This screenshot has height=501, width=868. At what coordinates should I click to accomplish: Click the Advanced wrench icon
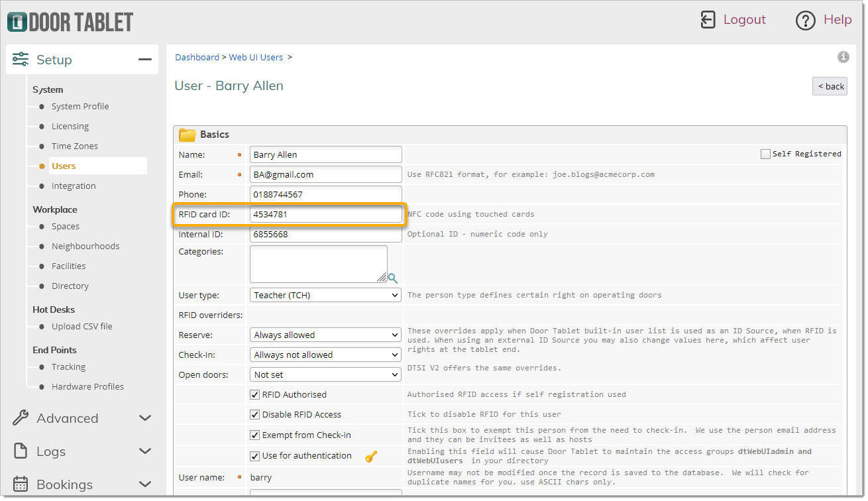21,418
